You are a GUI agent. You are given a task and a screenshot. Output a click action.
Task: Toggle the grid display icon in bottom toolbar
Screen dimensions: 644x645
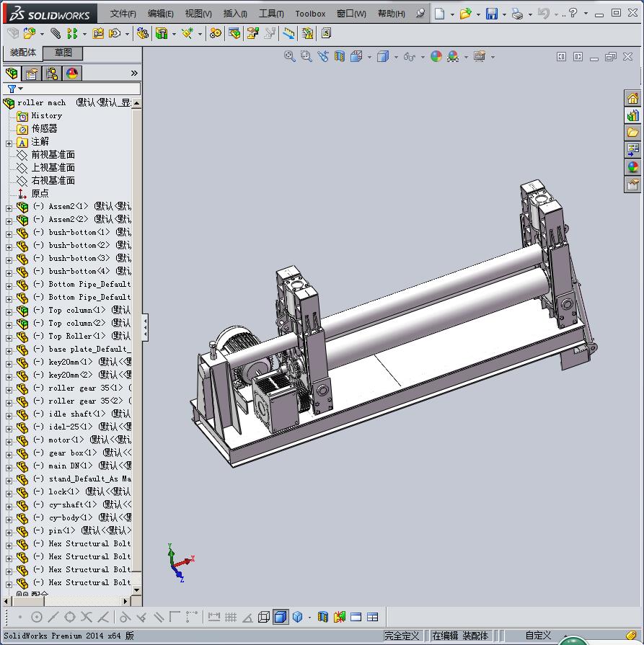[231, 617]
